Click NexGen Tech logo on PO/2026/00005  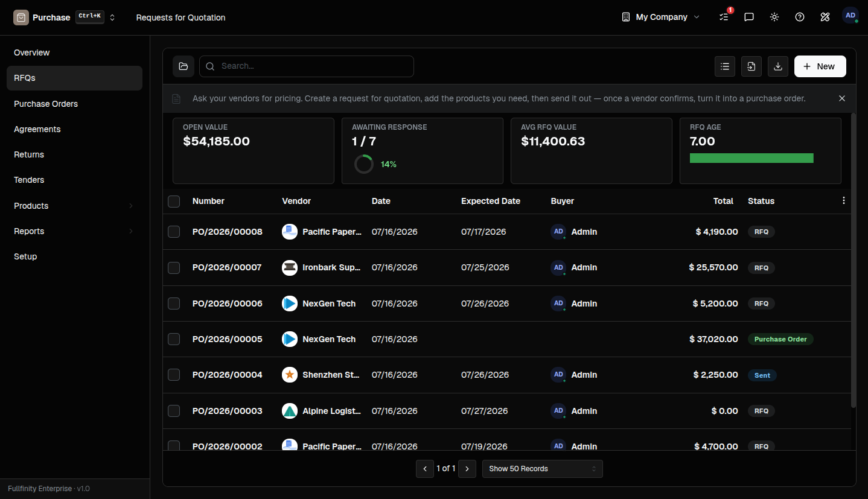(290, 339)
